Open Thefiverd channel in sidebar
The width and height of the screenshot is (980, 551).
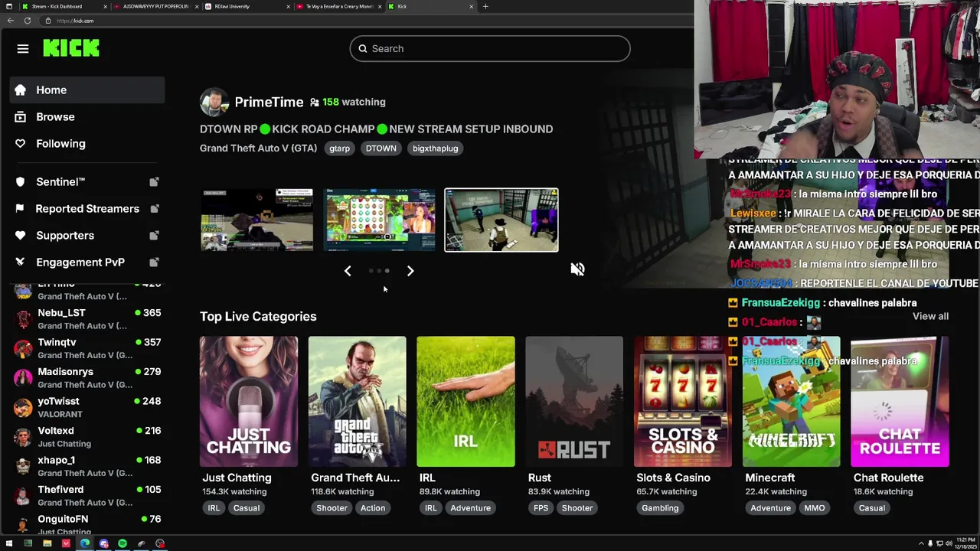coord(87,495)
